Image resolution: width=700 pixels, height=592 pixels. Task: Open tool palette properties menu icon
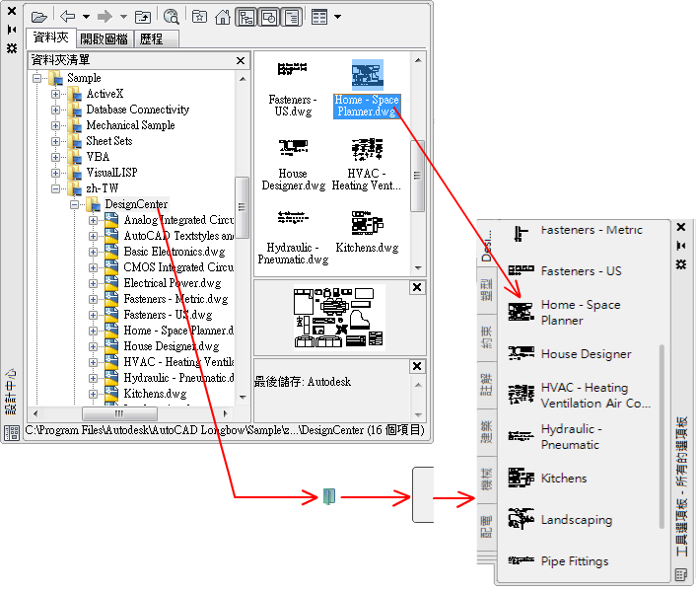(x=681, y=264)
